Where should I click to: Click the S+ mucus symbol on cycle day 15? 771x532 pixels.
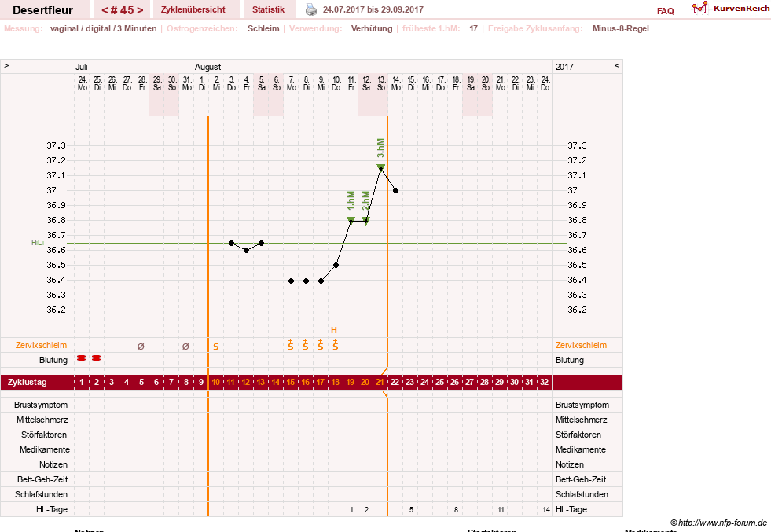(291, 345)
